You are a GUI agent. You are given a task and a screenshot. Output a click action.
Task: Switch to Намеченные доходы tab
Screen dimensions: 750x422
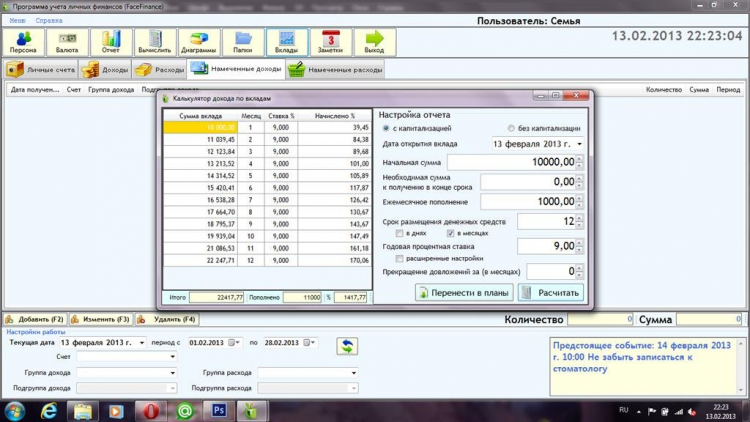click(x=236, y=69)
